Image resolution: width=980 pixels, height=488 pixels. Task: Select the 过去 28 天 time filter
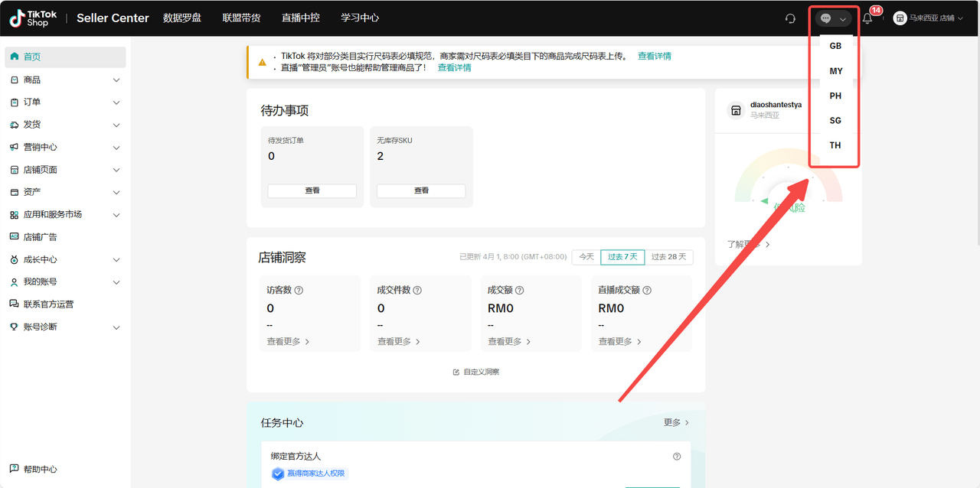point(669,257)
